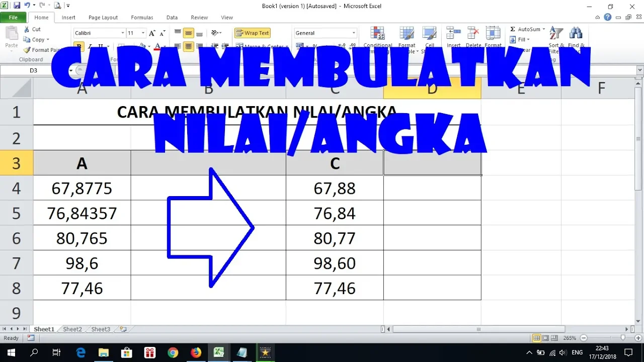644x362 pixels.
Task: Open the Review tab
Action: click(199, 18)
